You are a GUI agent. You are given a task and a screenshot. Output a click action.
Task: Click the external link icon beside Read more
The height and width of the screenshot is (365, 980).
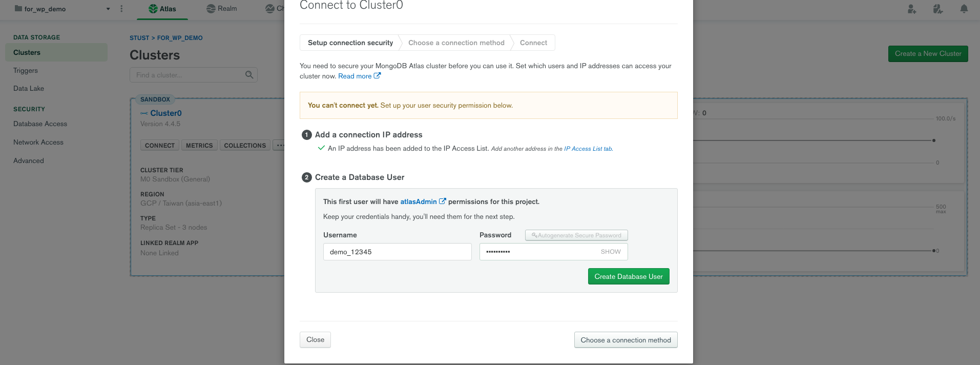[378, 76]
